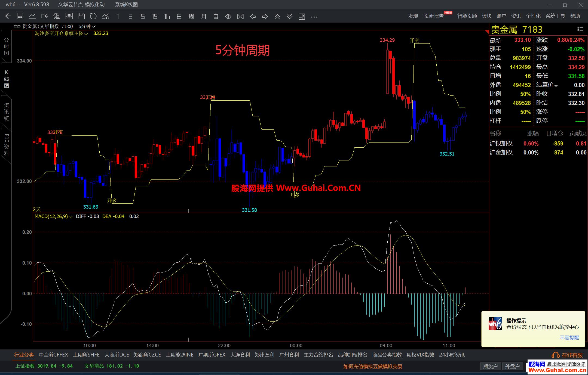Select the 15-minute period button
588x375 pixels.
tap(155, 17)
